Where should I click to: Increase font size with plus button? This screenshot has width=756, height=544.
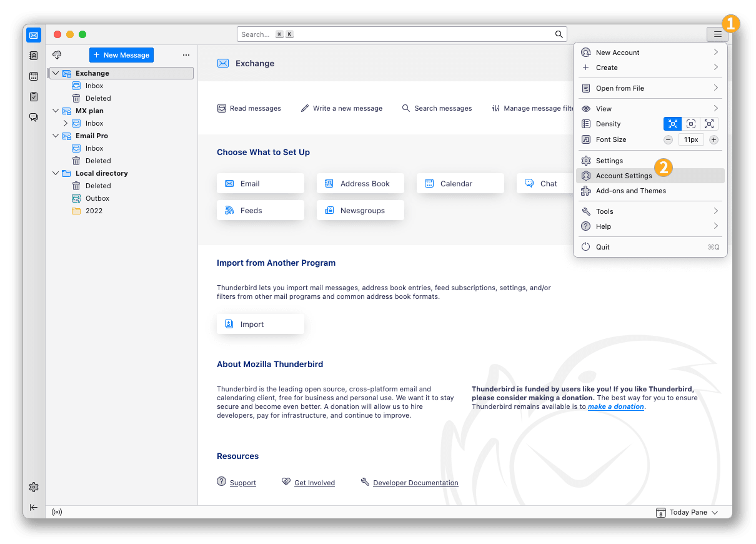tap(714, 140)
